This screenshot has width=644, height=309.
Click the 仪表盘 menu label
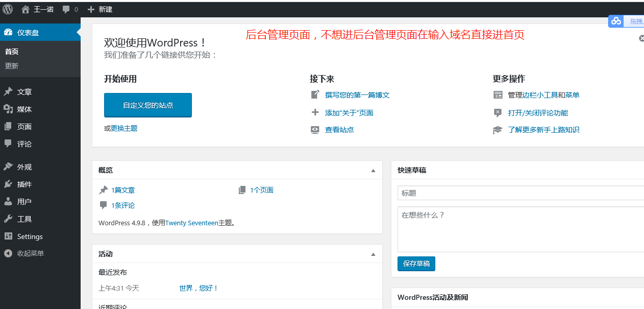28,33
